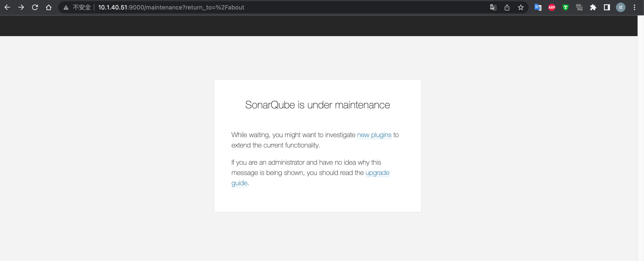
Task: Follow the "new plugins" link
Action: [x=374, y=135]
